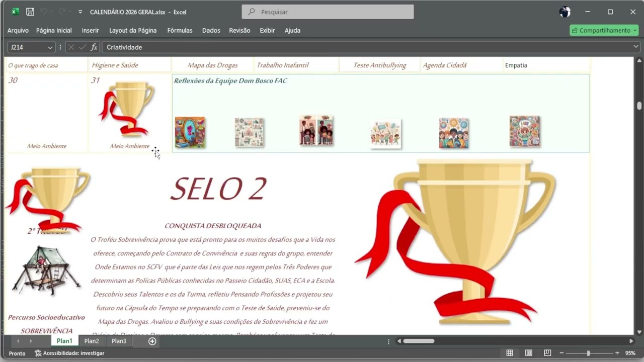644x362 pixels.
Task: Click the zoom out minus button
Action: coord(561,353)
